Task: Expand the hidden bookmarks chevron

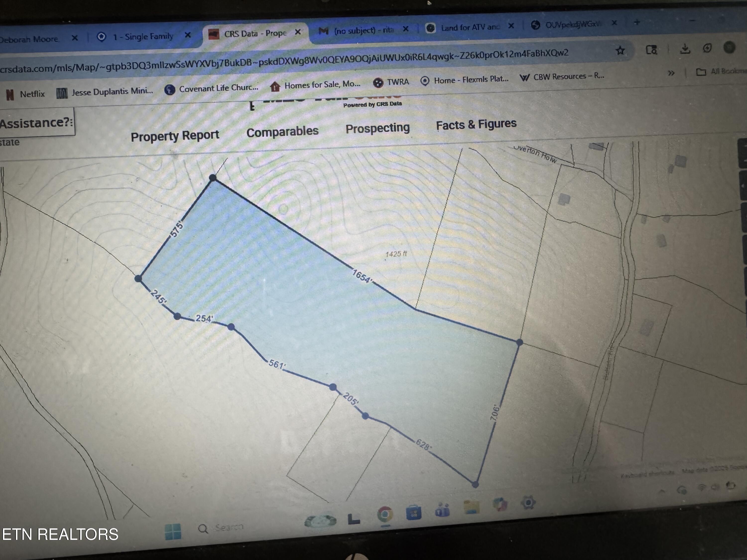Action: 671,73
